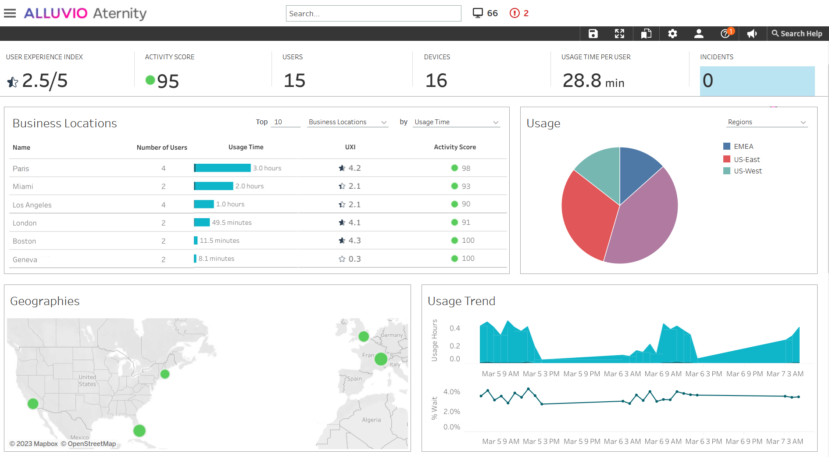The image size is (829, 457).
Task: Sort by the Activity Score column header
Action: point(454,147)
